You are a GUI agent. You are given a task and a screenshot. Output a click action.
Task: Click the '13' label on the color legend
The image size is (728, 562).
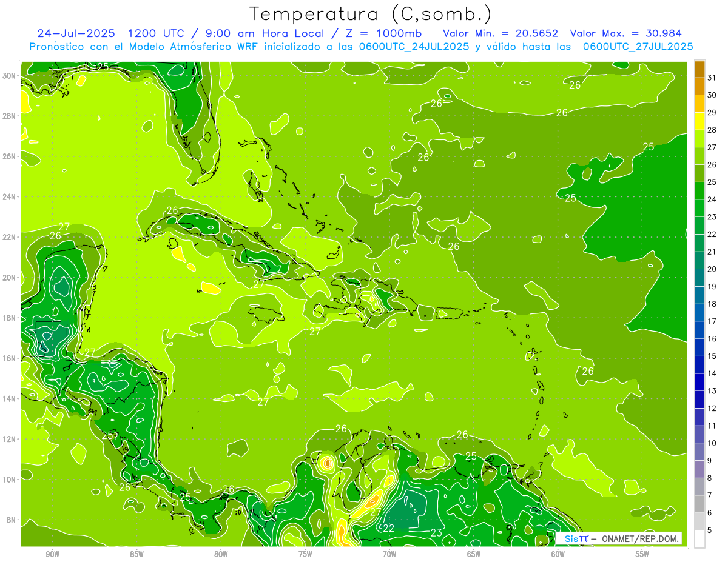(712, 391)
